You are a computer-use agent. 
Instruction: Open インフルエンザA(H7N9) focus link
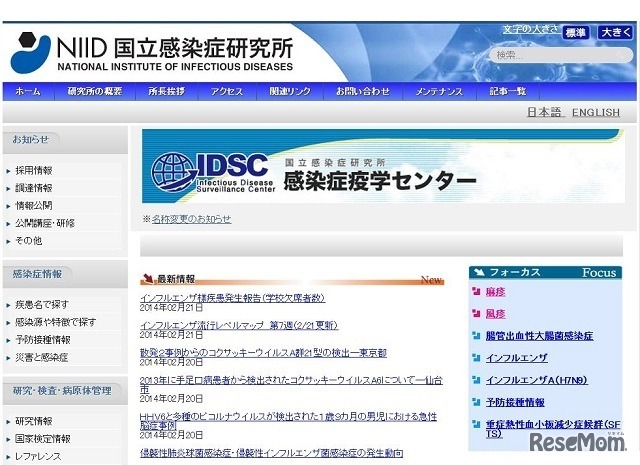tap(537, 380)
